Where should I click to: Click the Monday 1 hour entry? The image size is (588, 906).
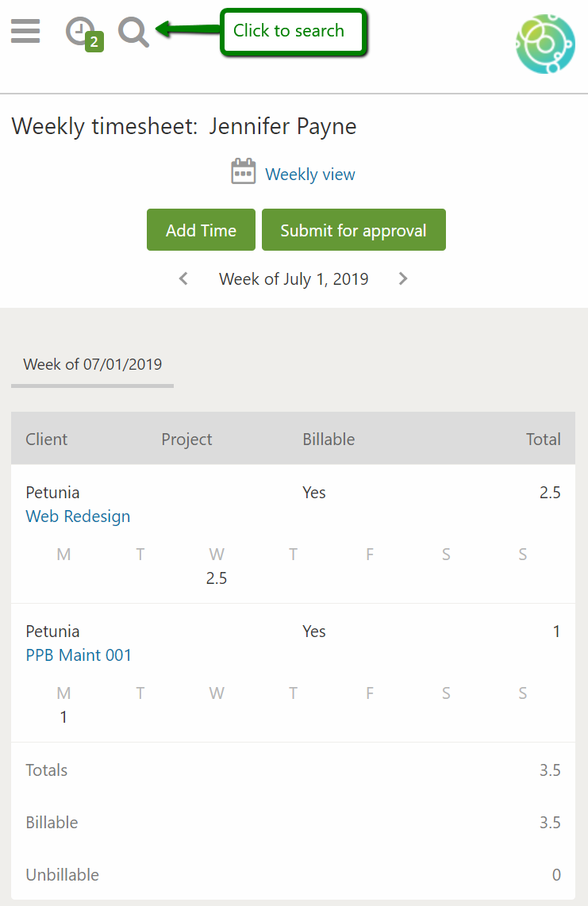[63, 717]
